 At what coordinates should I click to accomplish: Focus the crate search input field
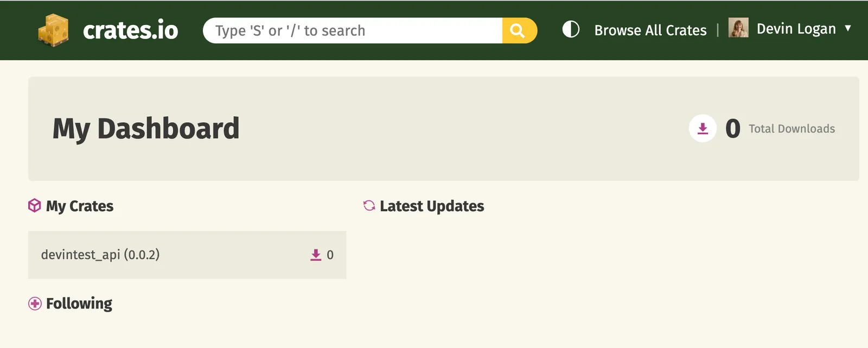click(x=353, y=30)
